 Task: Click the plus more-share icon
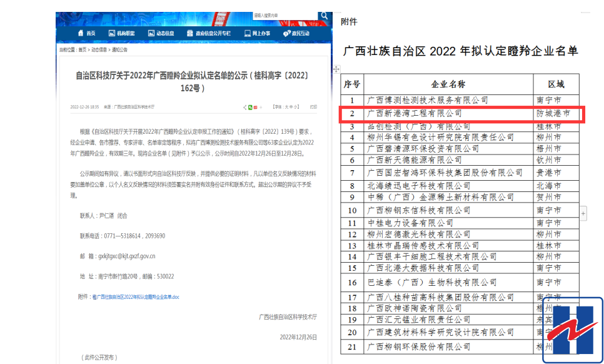coord(260,107)
